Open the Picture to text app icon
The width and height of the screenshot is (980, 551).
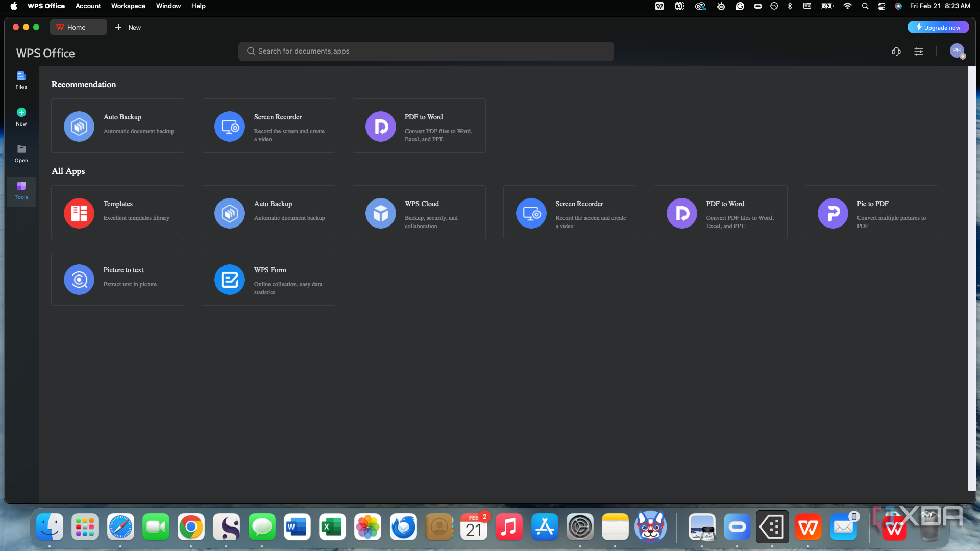point(79,279)
